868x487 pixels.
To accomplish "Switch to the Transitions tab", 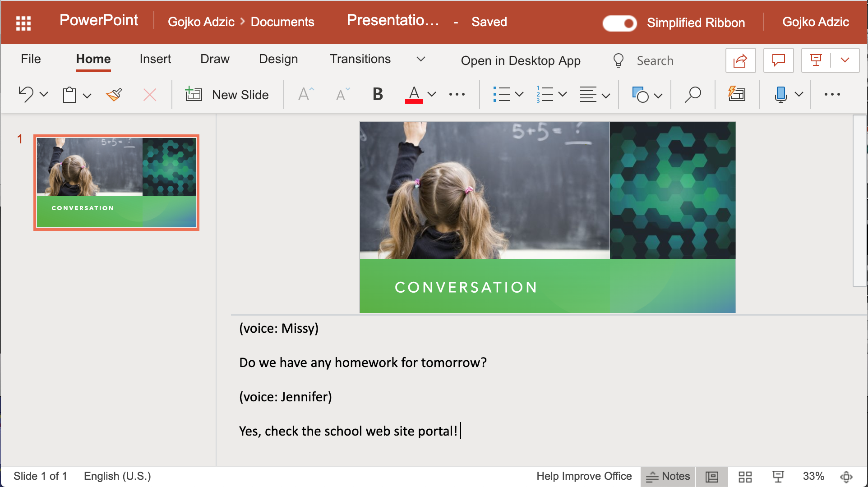I will click(x=360, y=59).
